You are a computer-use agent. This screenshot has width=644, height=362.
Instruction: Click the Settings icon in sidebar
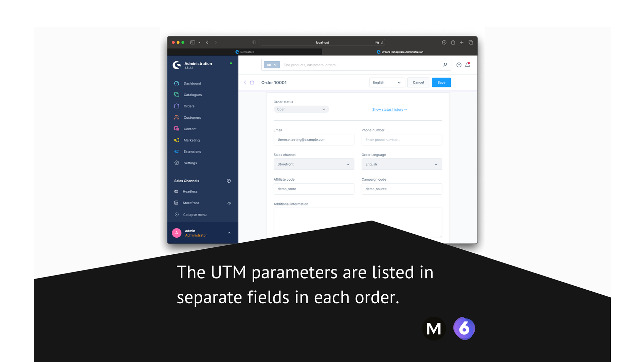[177, 163]
